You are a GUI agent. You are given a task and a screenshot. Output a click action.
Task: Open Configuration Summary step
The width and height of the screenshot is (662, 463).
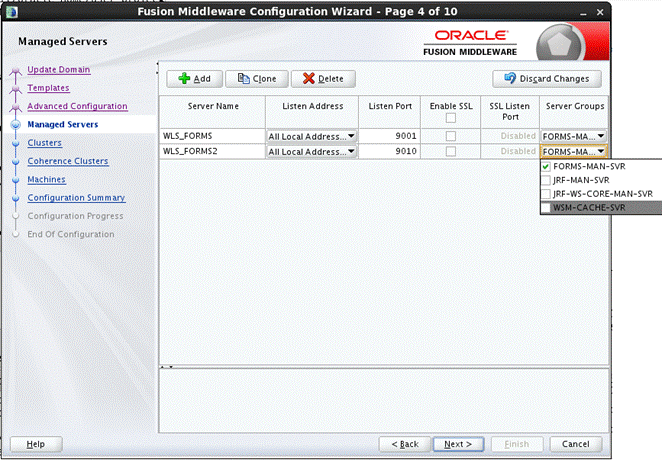76,198
